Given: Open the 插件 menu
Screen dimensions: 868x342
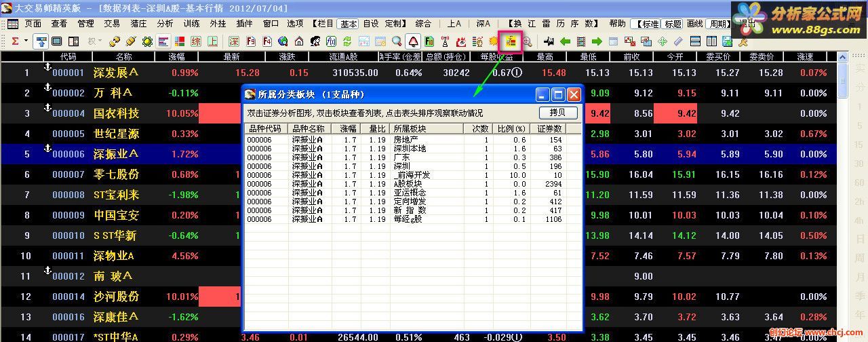Looking at the screenshot, I should tap(244, 23).
